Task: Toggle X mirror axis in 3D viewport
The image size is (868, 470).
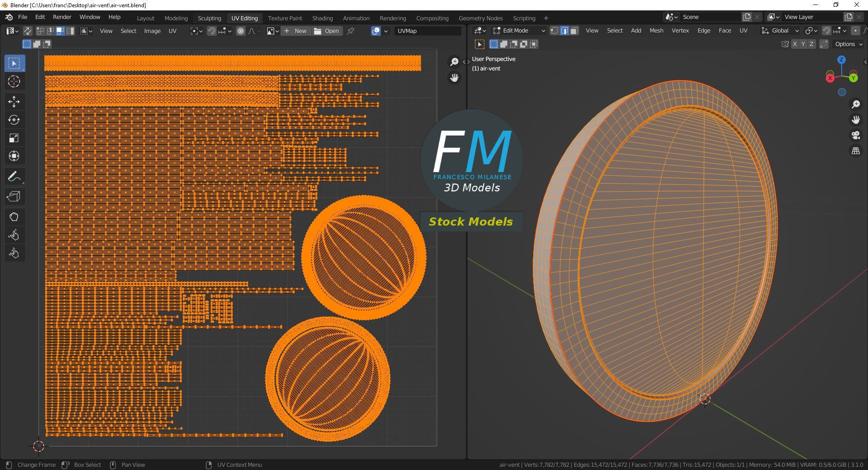Action: coord(795,44)
